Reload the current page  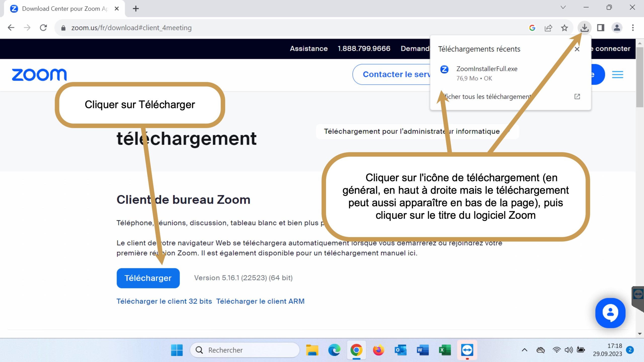[x=43, y=28]
